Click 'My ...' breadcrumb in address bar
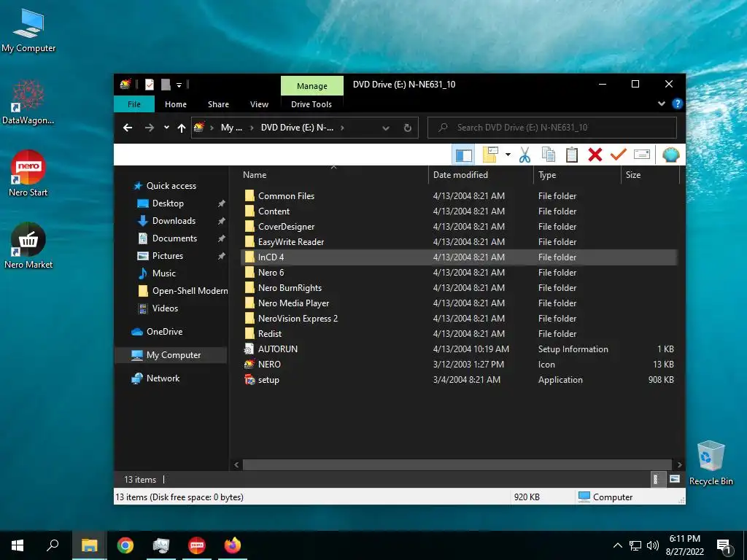Screen dimensions: 747x560 pyautogui.click(x=231, y=127)
